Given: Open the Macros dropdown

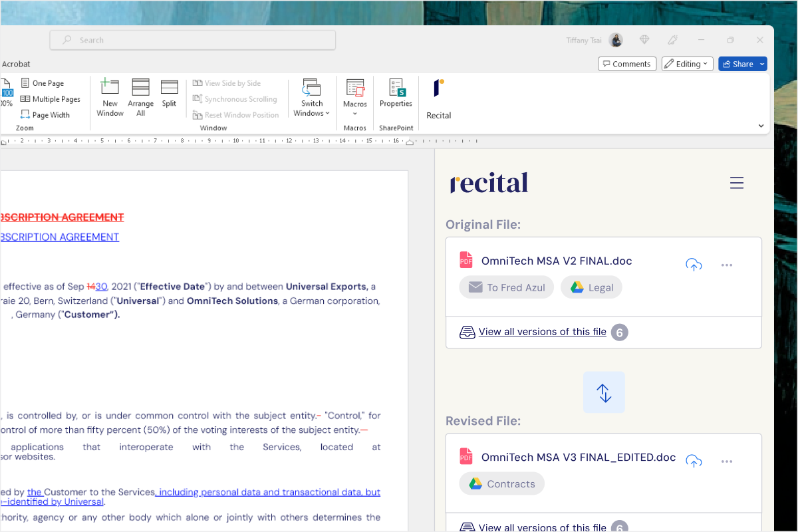Looking at the screenshot, I should 355,98.
